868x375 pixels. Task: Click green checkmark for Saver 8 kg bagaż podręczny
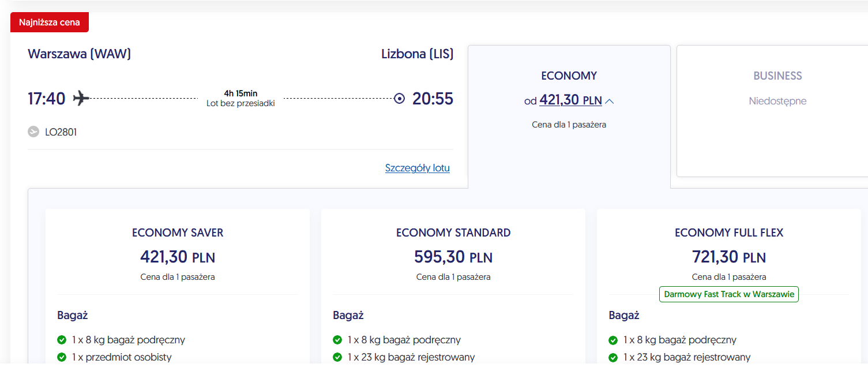[x=62, y=340]
